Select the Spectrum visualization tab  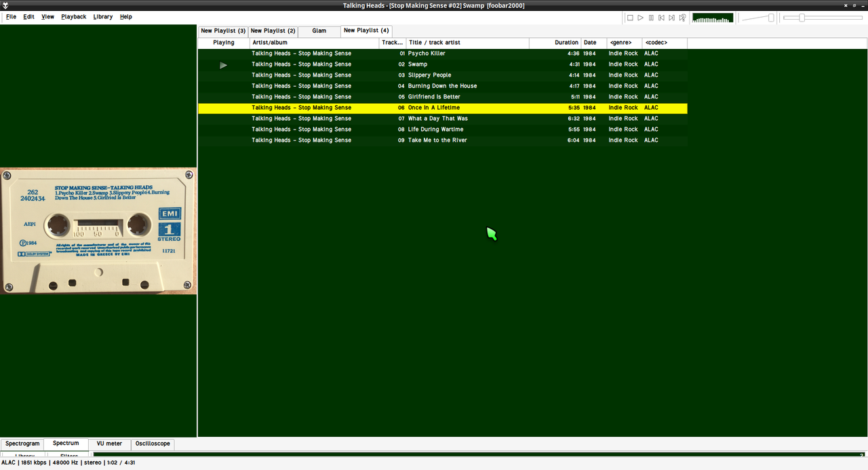[66, 444]
